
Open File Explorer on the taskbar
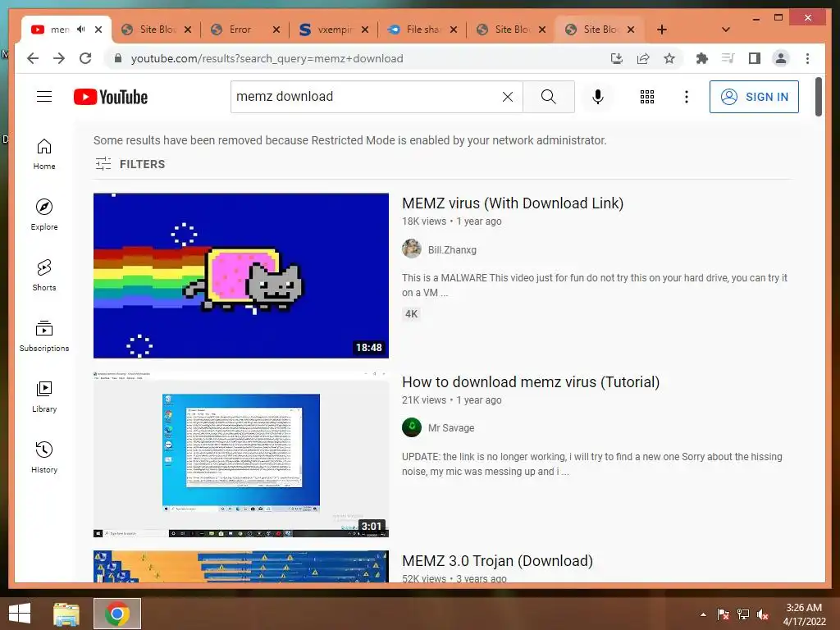pos(66,614)
